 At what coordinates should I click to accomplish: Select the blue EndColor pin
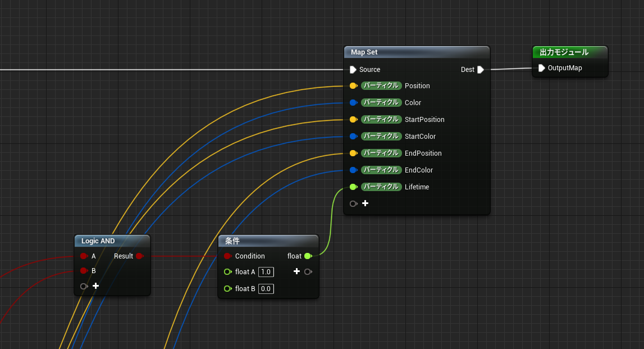point(353,170)
